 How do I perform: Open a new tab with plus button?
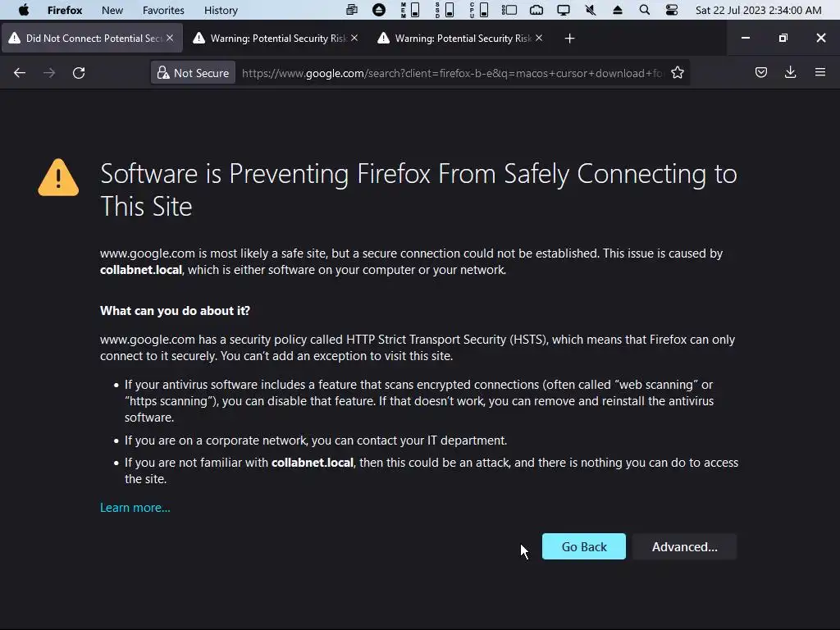[x=569, y=39]
